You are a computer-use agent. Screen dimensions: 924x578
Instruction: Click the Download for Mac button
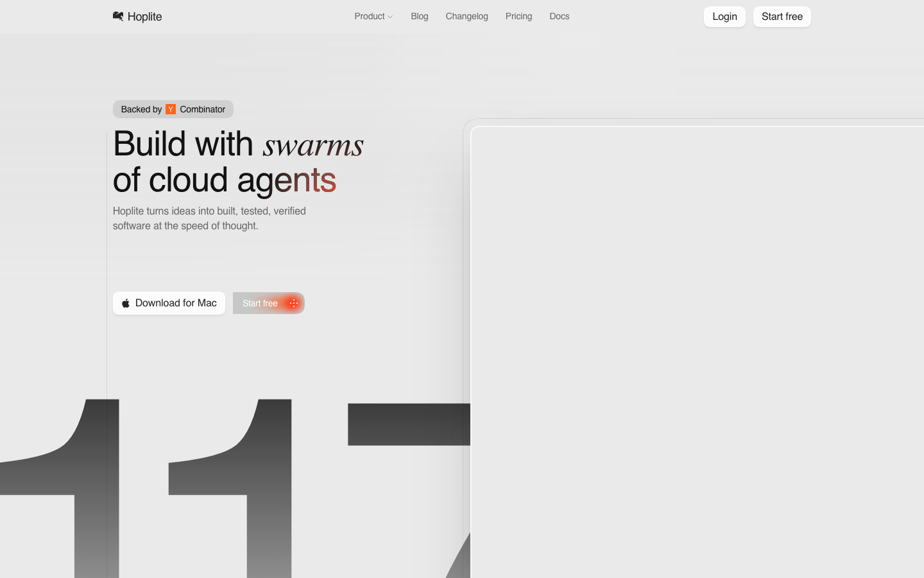tap(169, 303)
